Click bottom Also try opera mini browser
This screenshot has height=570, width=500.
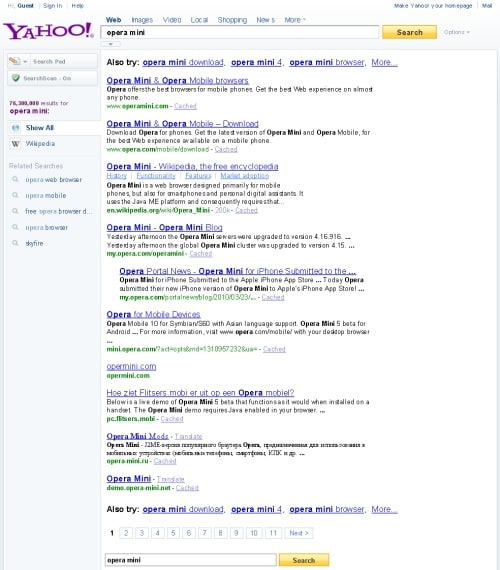[x=327, y=510]
